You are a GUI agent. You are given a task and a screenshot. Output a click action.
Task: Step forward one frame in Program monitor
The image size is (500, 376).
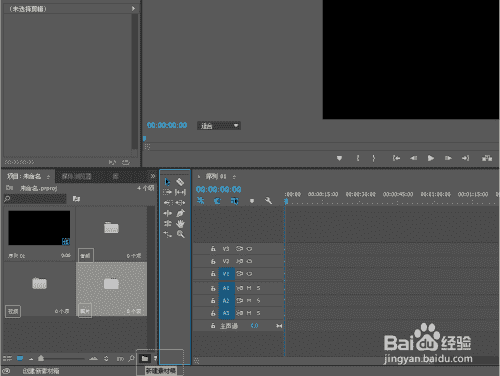(448, 158)
